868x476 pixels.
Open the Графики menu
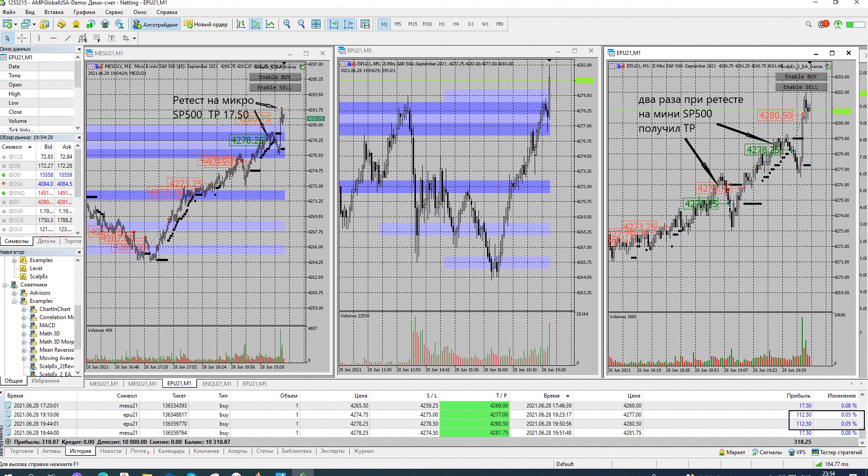pyautogui.click(x=84, y=12)
